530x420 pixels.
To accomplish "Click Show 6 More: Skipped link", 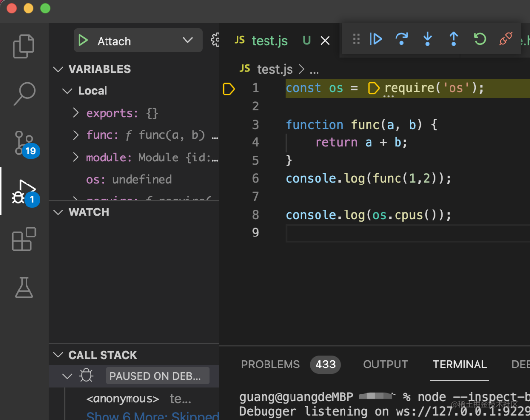I will 153,415.
